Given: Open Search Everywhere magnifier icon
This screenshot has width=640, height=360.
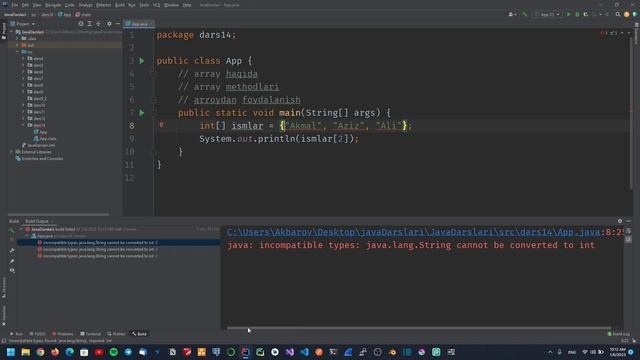Looking at the screenshot, I should (x=618, y=14).
